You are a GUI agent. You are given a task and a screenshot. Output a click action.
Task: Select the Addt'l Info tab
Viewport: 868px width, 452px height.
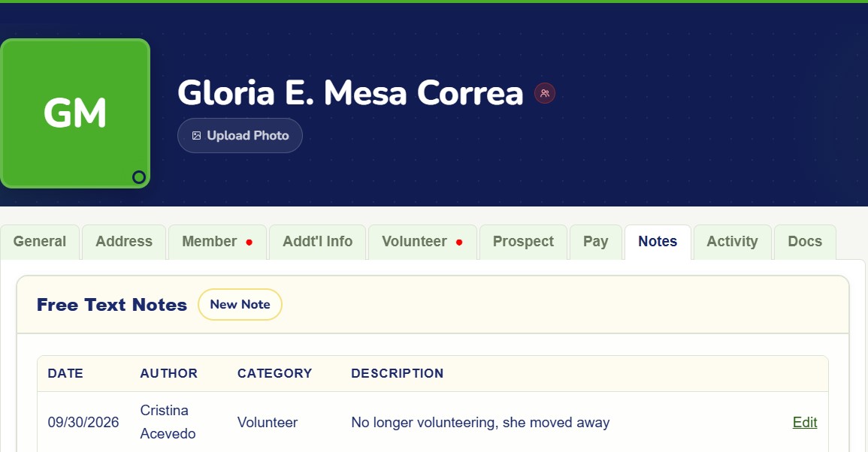pos(318,242)
